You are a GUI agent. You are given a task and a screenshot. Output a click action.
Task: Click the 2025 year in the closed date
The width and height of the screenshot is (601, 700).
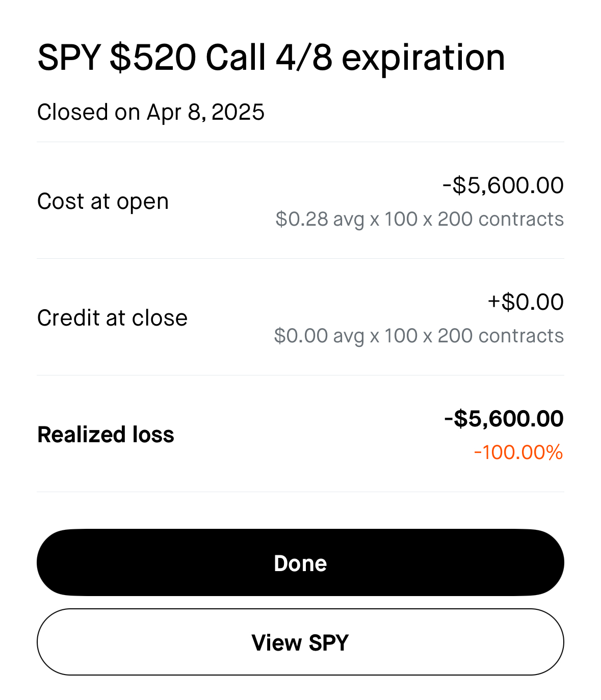tap(238, 112)
